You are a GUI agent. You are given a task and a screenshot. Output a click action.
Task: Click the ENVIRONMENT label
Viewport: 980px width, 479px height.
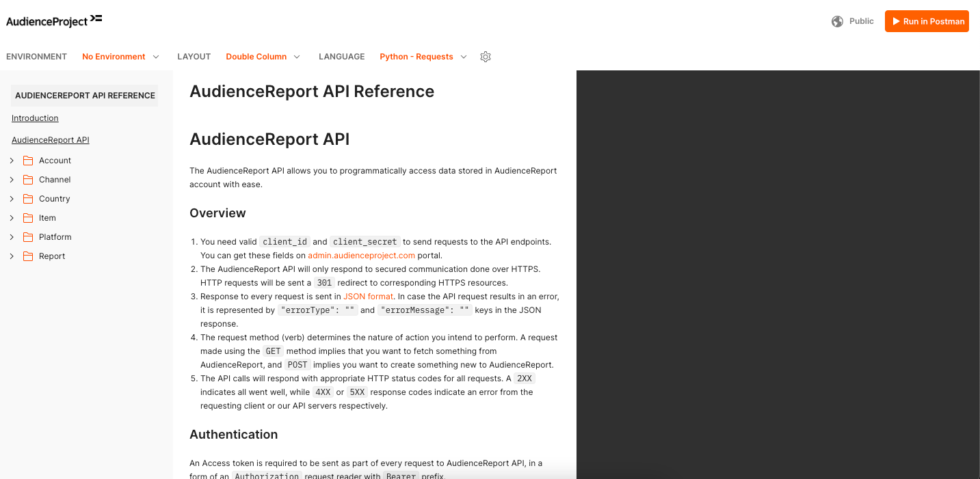[36, 57]
